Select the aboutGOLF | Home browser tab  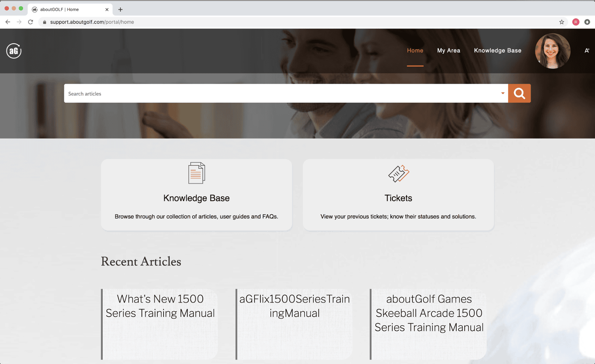71,9
